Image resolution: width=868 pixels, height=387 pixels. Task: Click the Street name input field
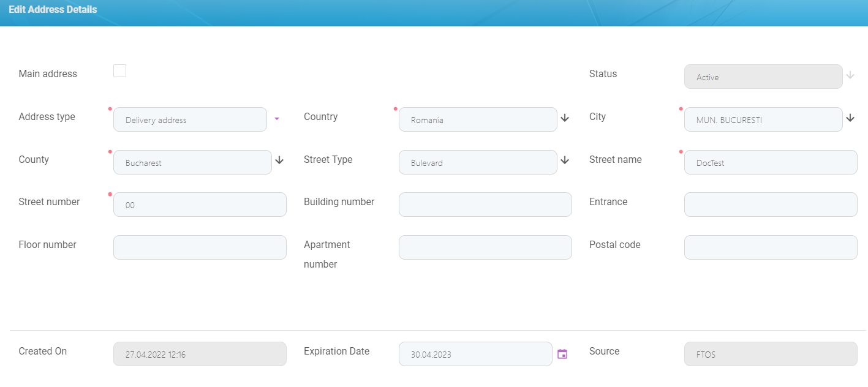coord(771,163)
